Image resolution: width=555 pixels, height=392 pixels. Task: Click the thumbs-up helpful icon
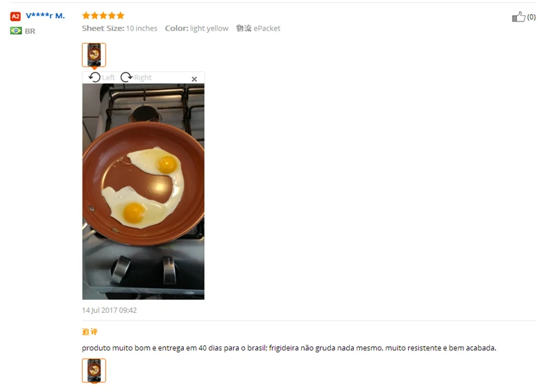518,17
